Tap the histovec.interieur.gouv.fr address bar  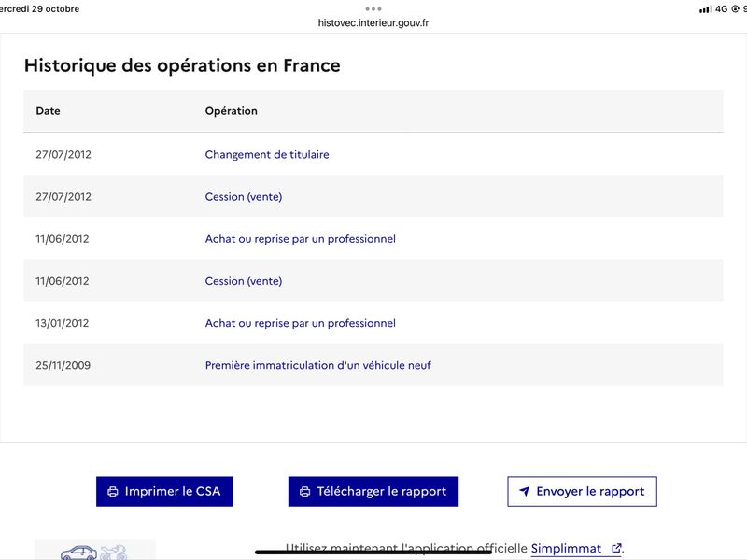tap(373, 23)
